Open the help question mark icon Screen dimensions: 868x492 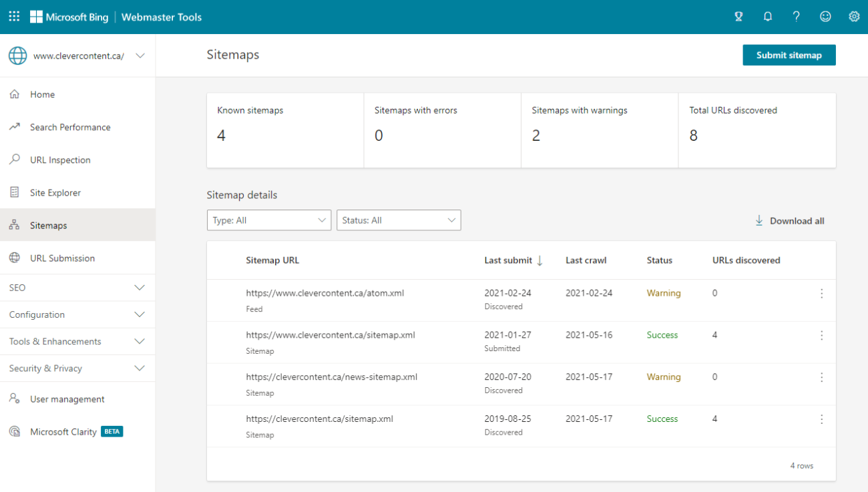click(797, 17)
